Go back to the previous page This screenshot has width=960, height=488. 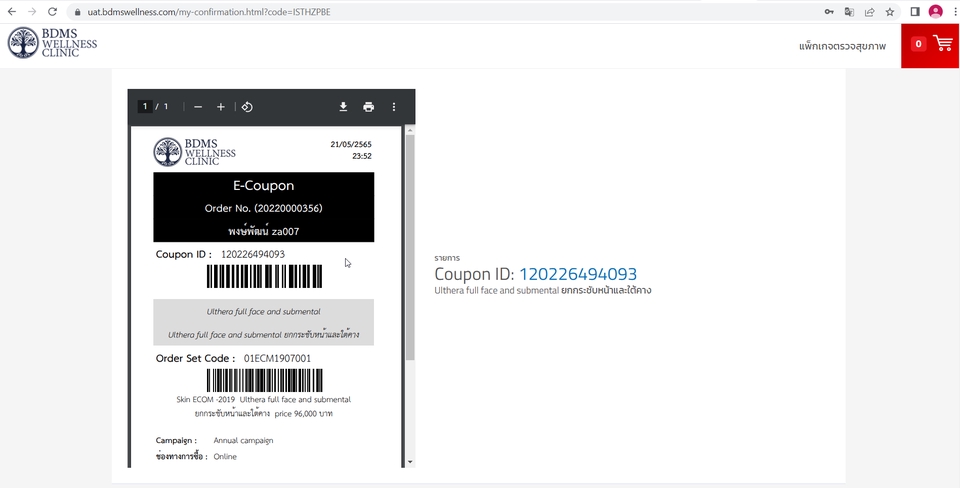(12, 12)
